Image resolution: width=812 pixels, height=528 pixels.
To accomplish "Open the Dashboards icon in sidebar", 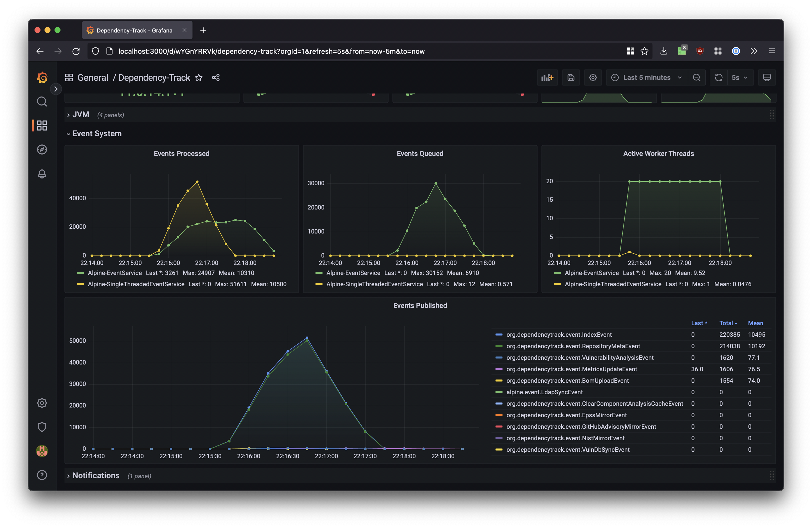I will [42, 125].
